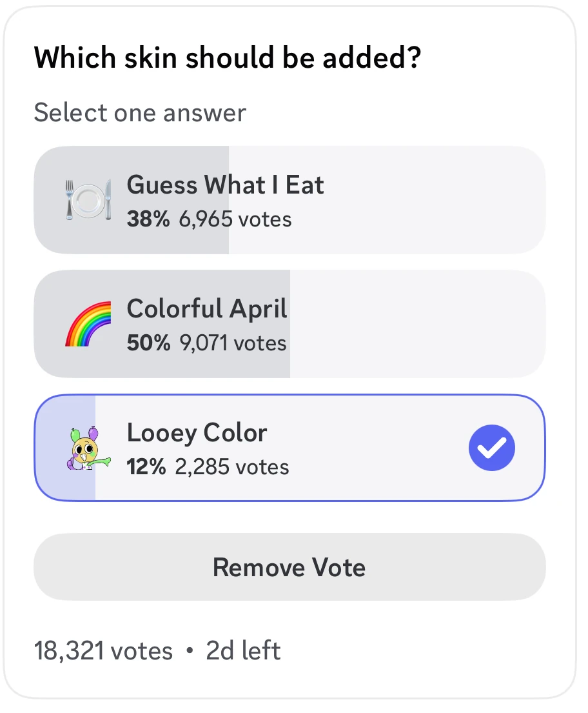588x713 pixels.
Task: Click the 38% percentage label
Action: tap(148, 219)
